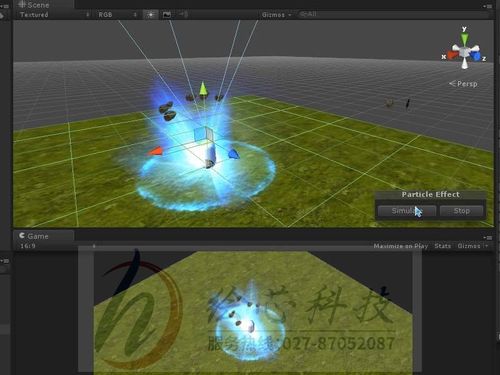Toggle skybox and image effects icon
Viewport: 500px width, 375px height.
tap(167, 15)
